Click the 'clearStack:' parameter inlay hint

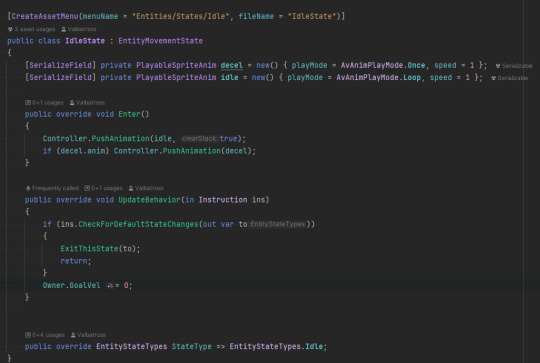pos(200,138)
